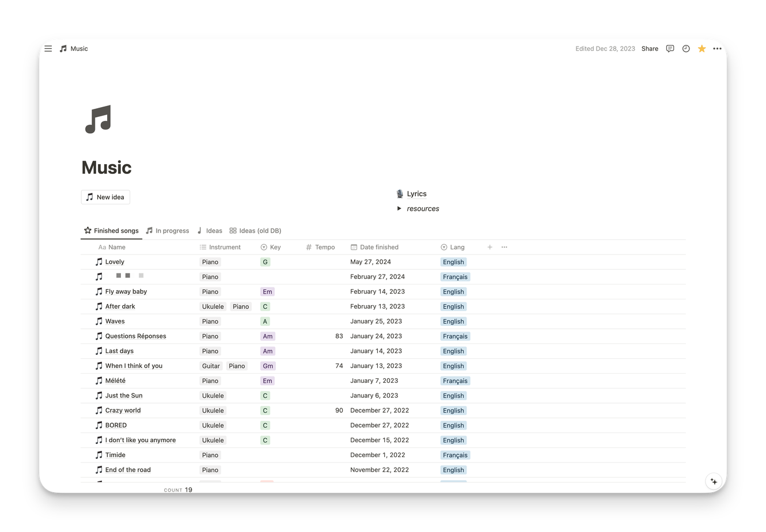Click the New idea button

105,197
